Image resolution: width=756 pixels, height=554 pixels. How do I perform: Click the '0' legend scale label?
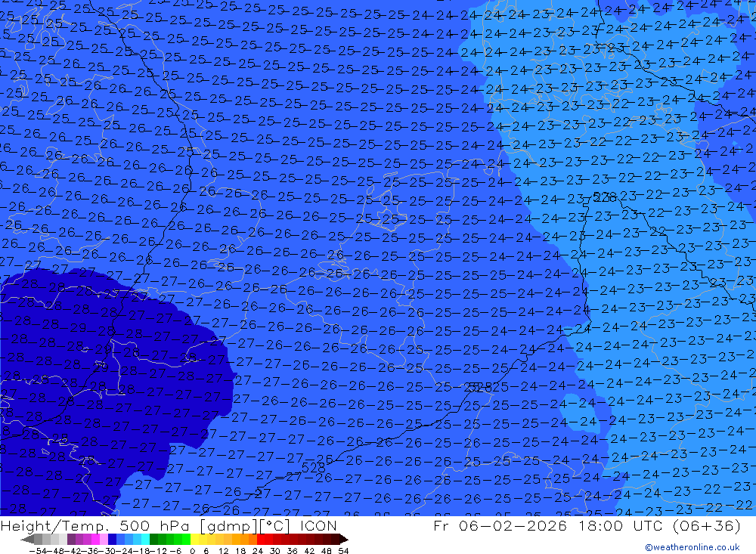pos(192,551)
